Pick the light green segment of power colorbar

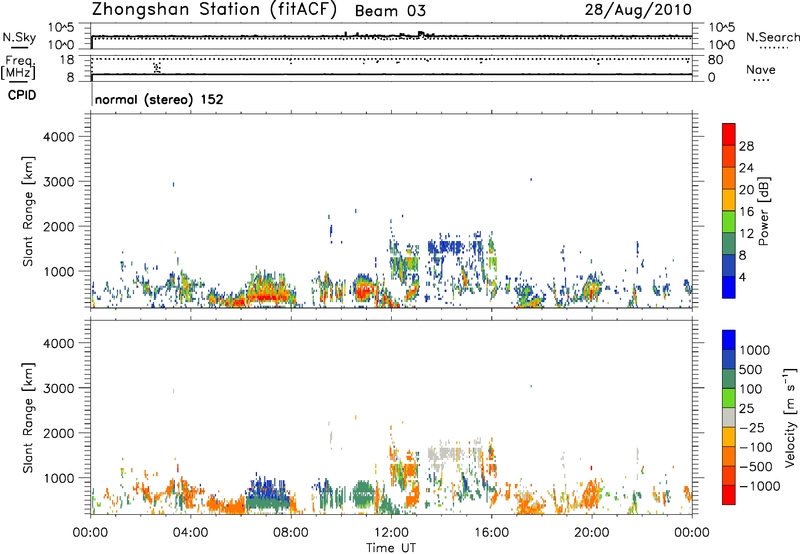729,221
